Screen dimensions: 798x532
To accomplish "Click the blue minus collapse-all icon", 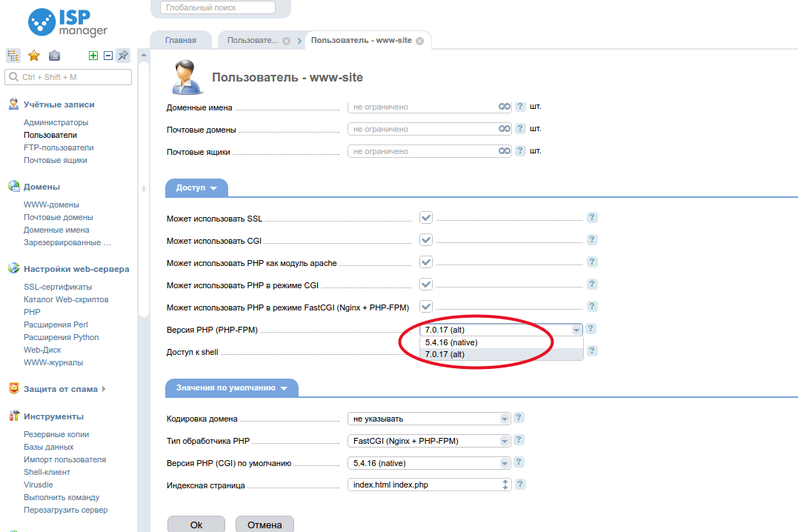I will click(x=107, y=55).
